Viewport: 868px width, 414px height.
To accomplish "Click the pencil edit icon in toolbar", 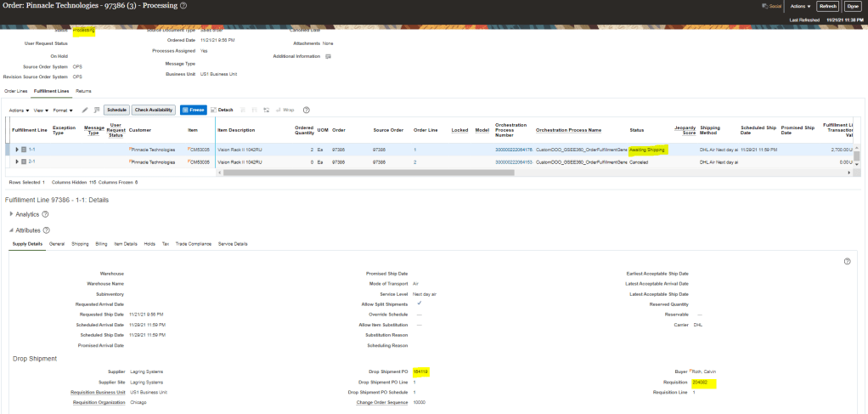I will pyautogui.click(x=85, y=110).
